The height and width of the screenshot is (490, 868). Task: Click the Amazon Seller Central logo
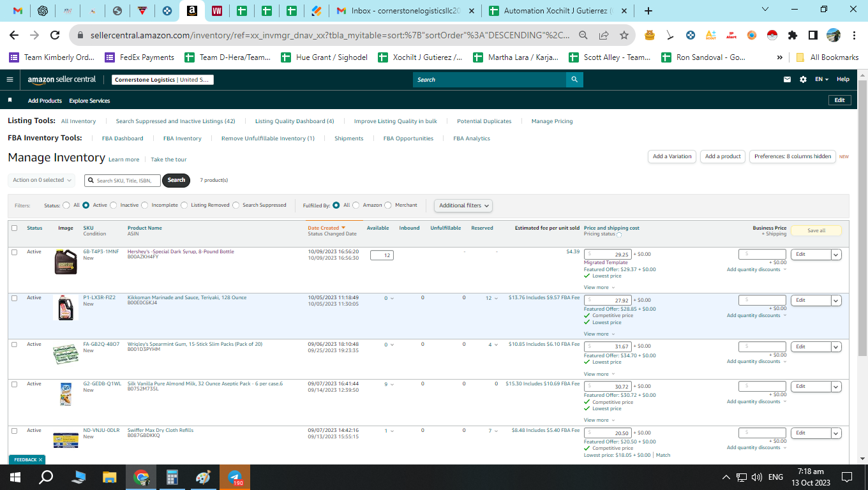click(x=62, y=80)
